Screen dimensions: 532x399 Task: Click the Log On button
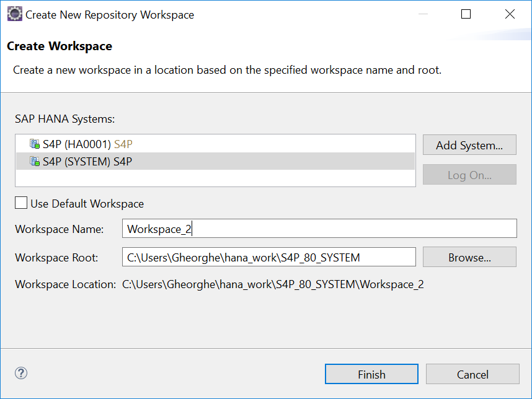click(469, 175)
